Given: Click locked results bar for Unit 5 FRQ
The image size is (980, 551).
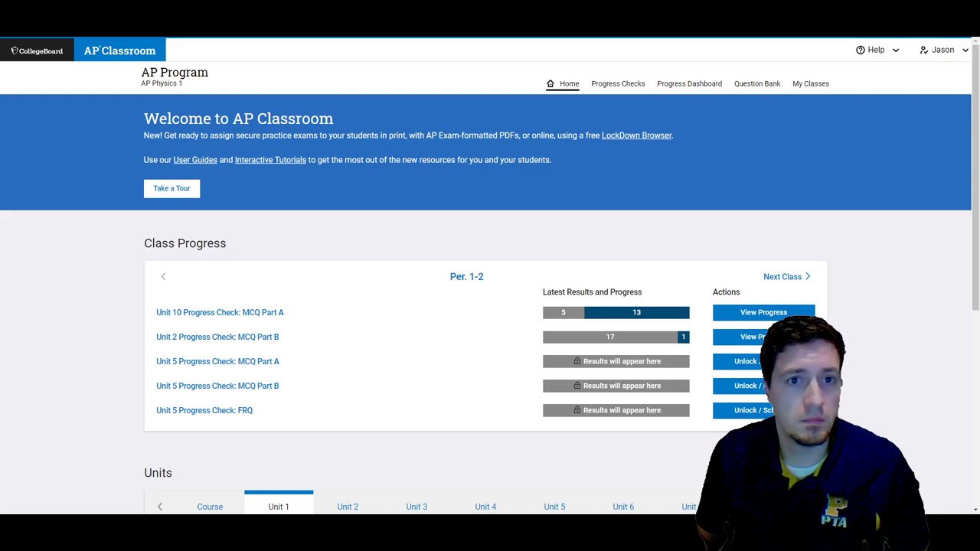Looking at the screenshot, I should coord(616,410).
